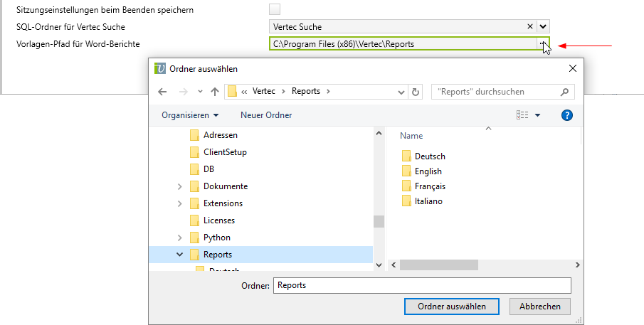Click the Ordner auswählen button

tap(452, 307)
